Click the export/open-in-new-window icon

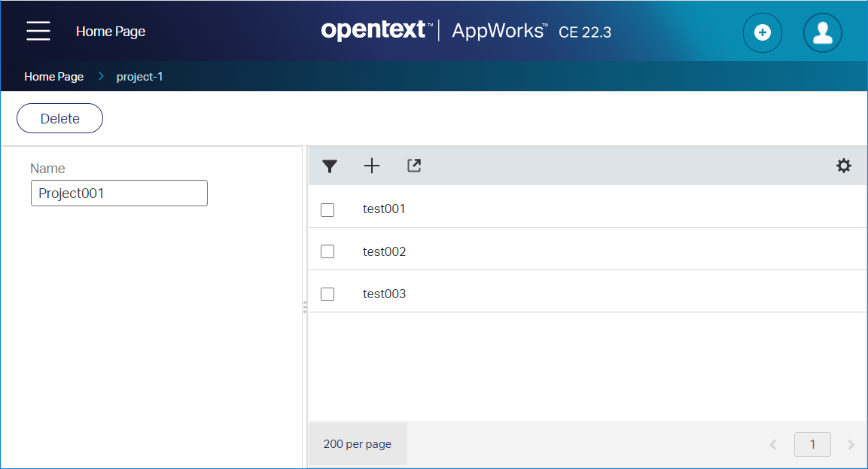pyautogui.click(x=414, y=166)
